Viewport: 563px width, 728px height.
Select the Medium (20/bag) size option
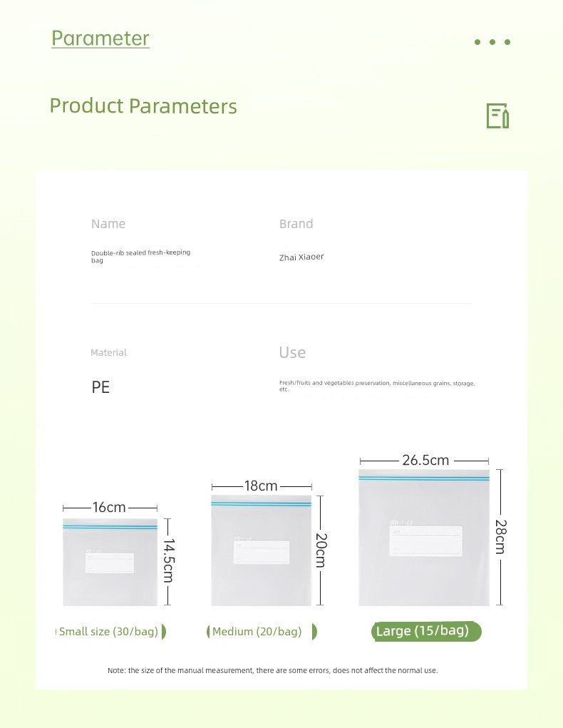(x=262, y=632)
